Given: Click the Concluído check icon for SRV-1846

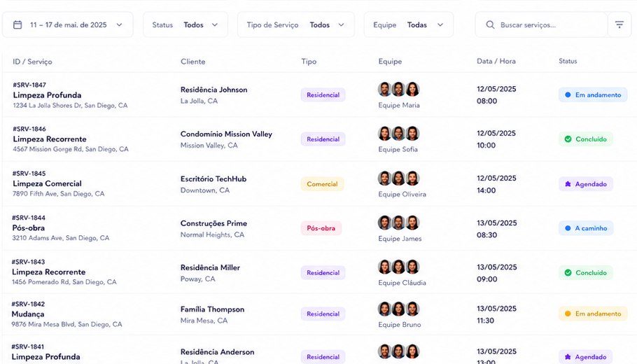Looking at the screenshot, I should click(x=568, y=139).
